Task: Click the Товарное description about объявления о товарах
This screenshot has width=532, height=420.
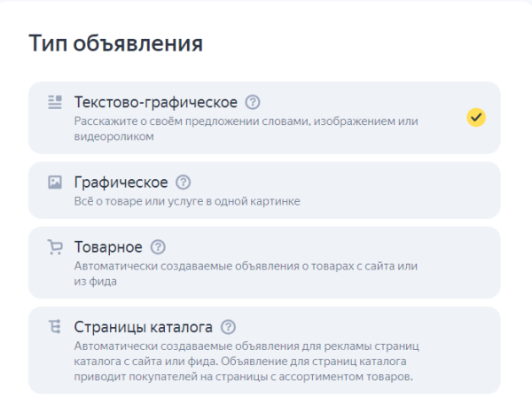Action: tap(246, 274)
